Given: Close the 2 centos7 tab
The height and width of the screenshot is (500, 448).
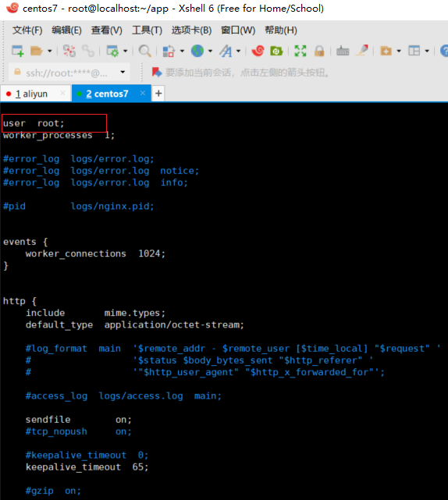Looking at the screenshot, I should (143, 93).
